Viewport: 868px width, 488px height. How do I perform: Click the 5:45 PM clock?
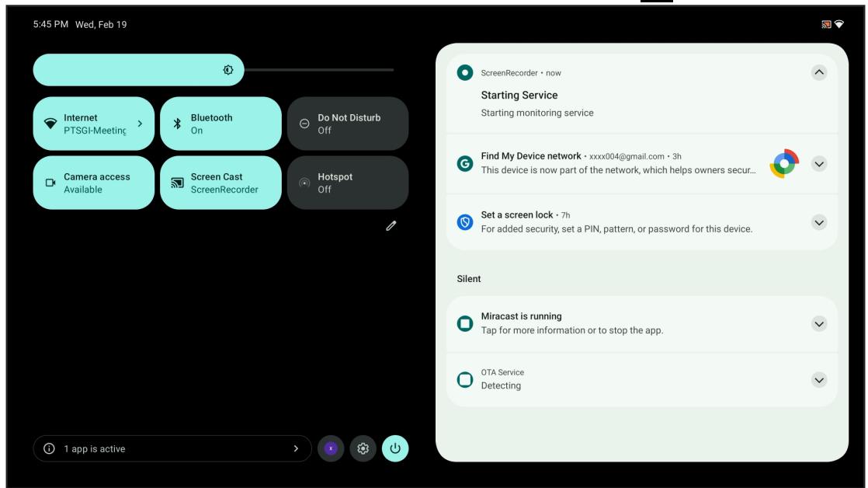(x=51, y=24)
